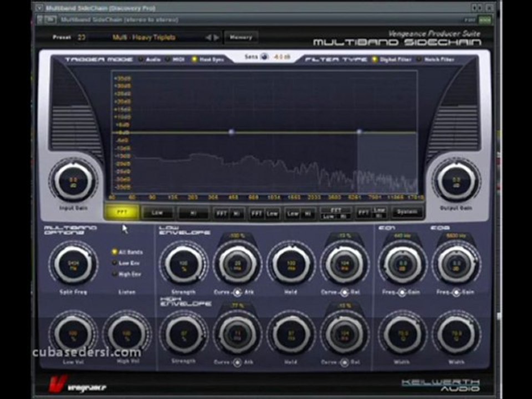Toggle the EQ2 Freq/Gain switch

pos(456,292)
